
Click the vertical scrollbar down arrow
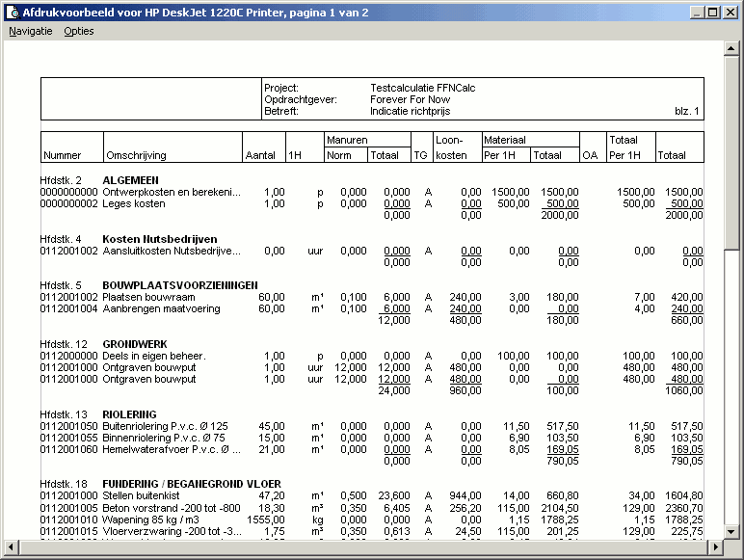731,531
